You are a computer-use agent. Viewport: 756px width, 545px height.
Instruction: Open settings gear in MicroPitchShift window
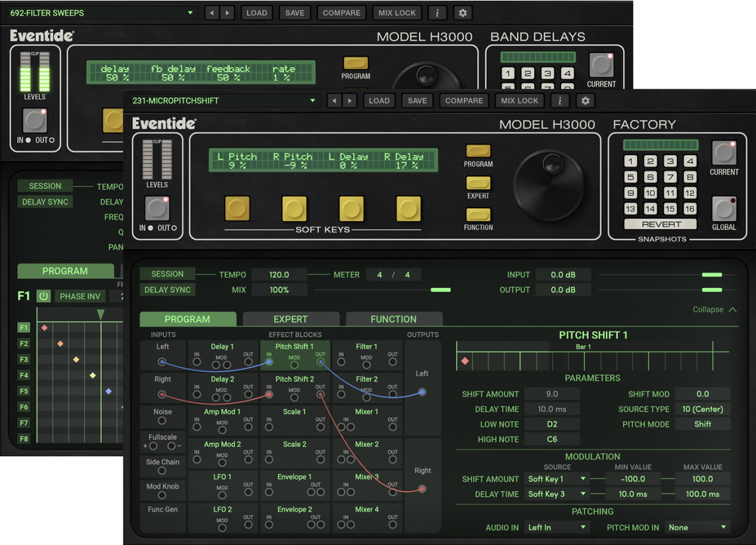click(x=585, y=101)
